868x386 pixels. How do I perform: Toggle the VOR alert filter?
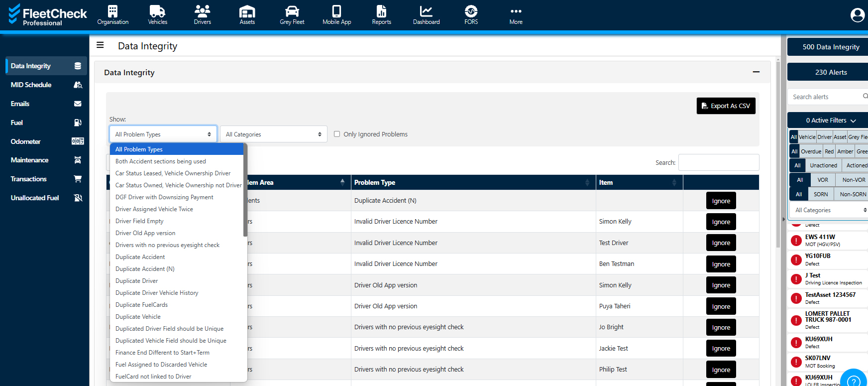point(823,180)
